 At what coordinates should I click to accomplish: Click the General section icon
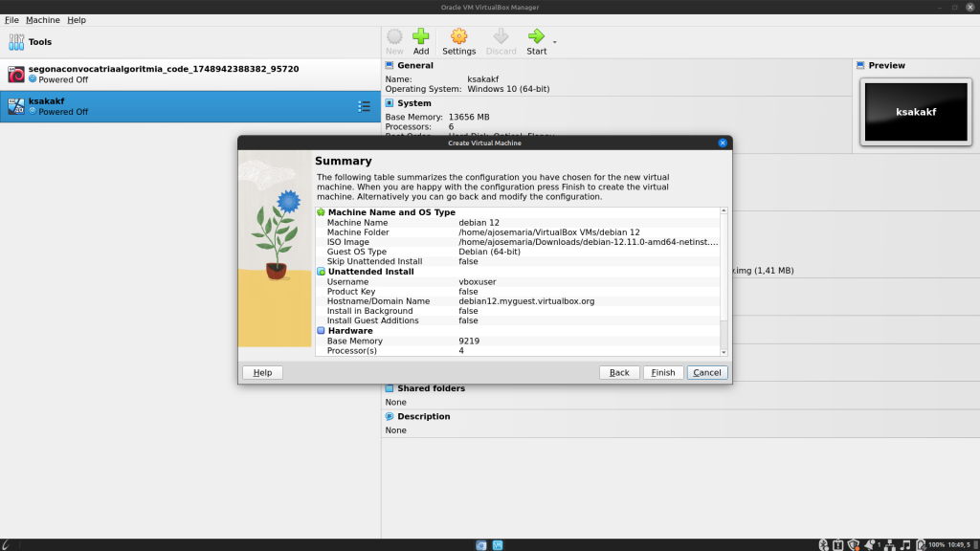tap(390, 66)
